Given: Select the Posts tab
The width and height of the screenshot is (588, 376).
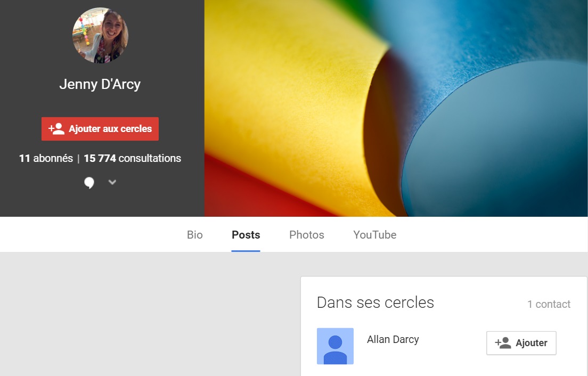Looking at the screenshot, I should 246,235.
